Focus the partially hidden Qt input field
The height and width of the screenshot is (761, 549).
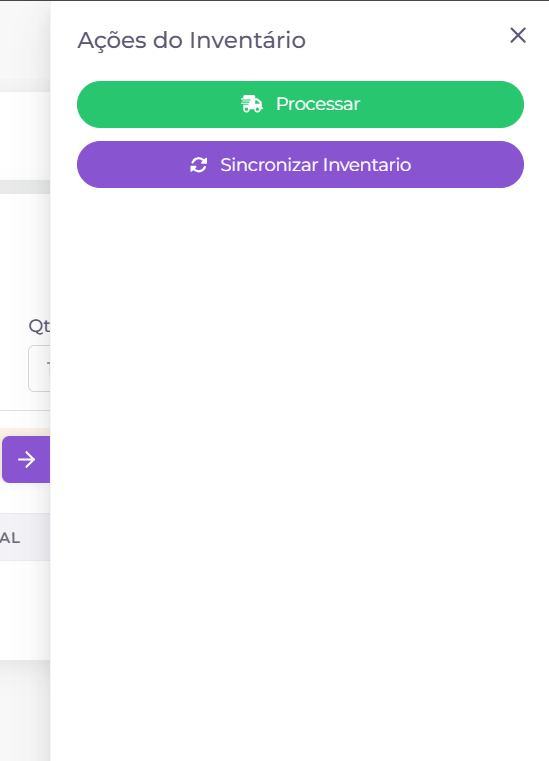pos(39,368)
